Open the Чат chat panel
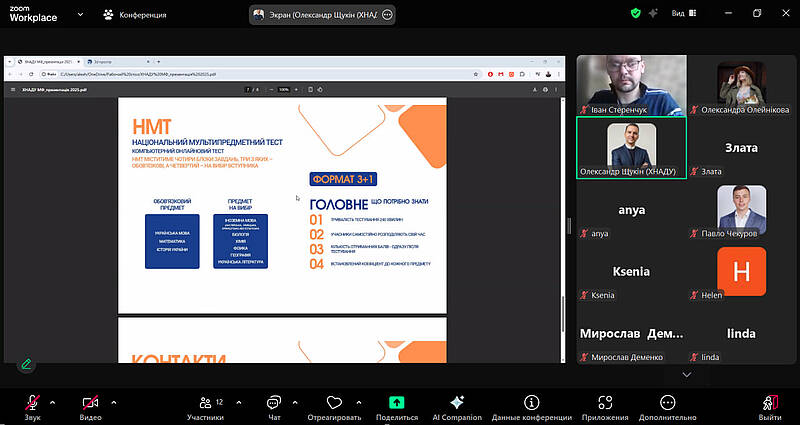The image size is (800, 425). [274, 402]
